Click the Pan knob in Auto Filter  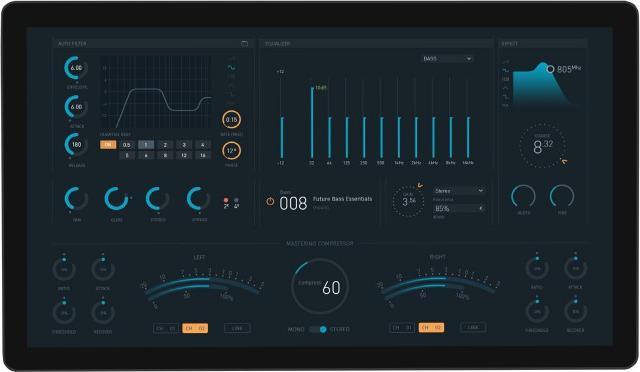click(x=76, y=199)
